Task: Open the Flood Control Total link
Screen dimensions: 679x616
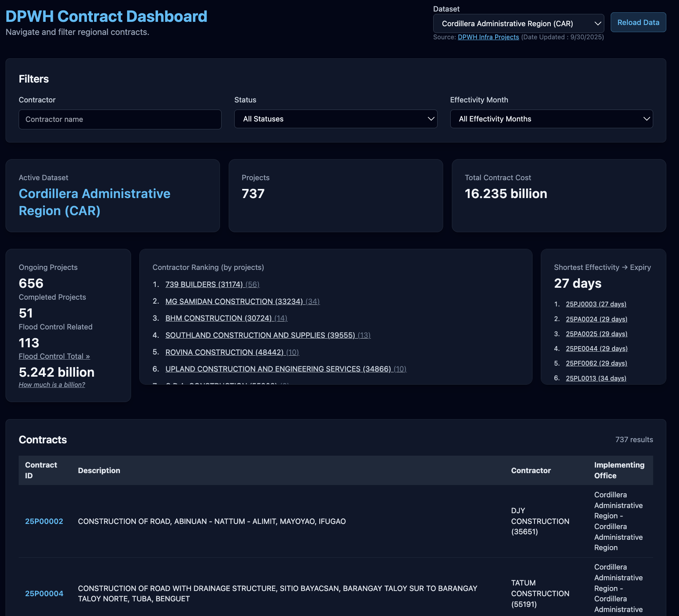Action: [x=54, y=356]
